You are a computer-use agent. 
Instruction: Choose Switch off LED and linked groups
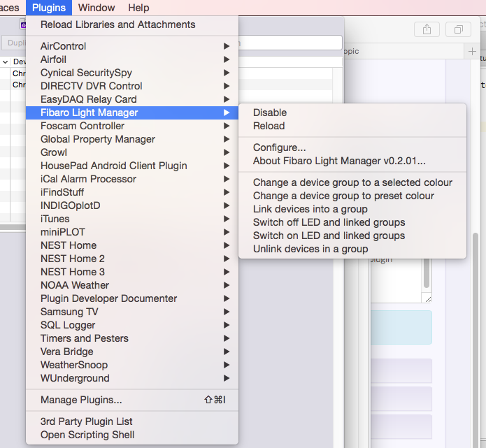[x=352, y=222]
